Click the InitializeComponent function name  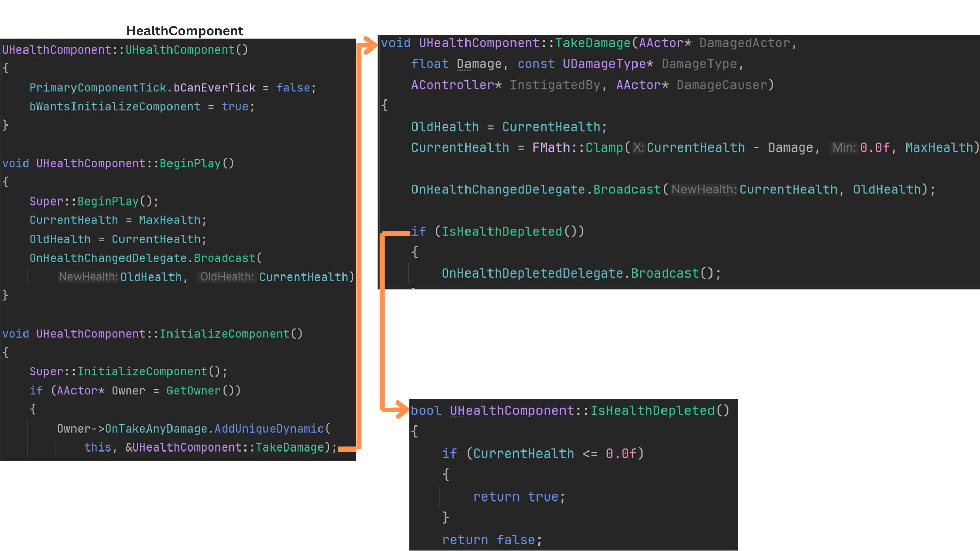coord(225,334)
